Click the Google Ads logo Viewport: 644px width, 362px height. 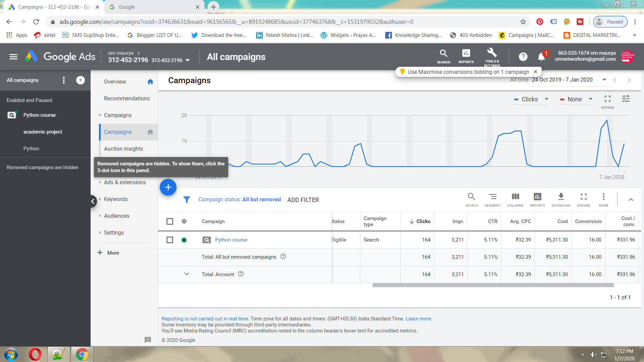pyautogui.click(x=60, y=57)
